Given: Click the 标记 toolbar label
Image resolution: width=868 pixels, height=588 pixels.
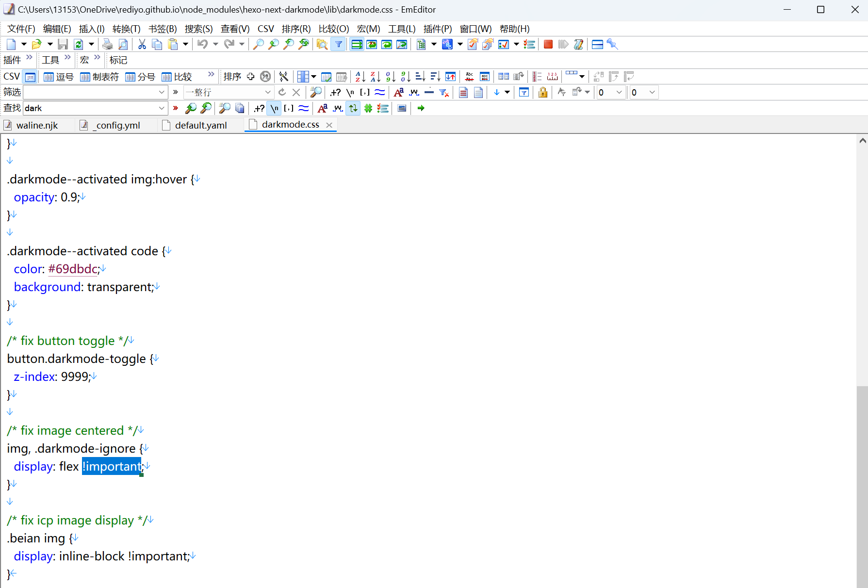Looking at the screenshot, I should coord(118,60).
